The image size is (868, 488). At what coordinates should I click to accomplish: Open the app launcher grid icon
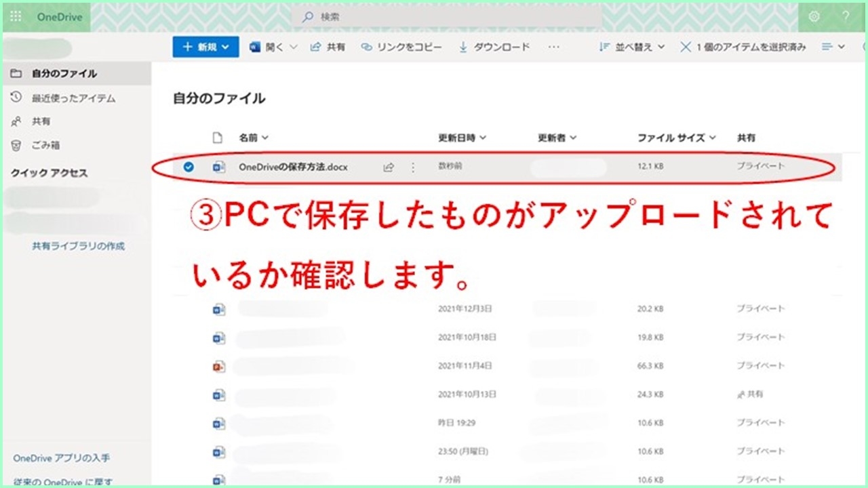click(16, 16)
